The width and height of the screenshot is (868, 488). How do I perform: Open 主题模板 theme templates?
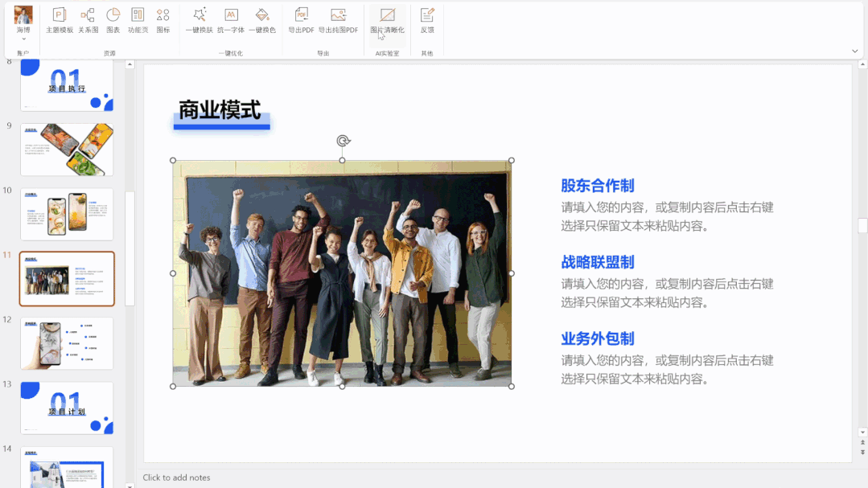(60, 20)
